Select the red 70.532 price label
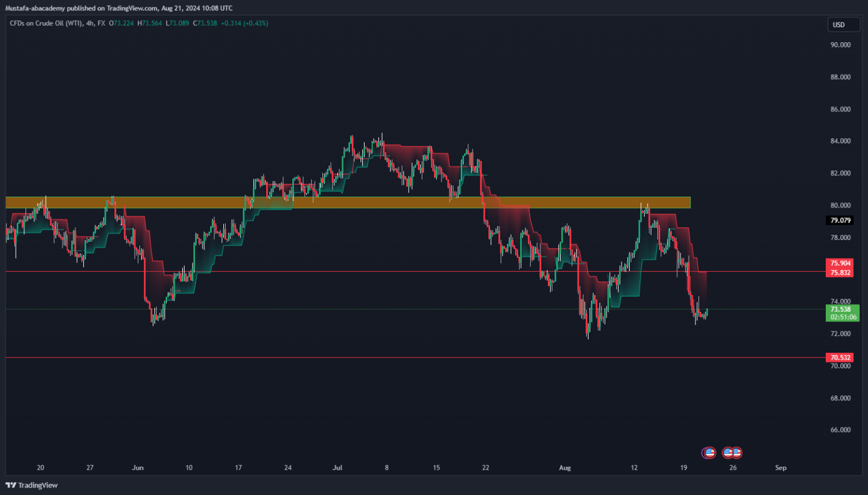The height and width of the screenshot is (495, 868). coord(840,358)
